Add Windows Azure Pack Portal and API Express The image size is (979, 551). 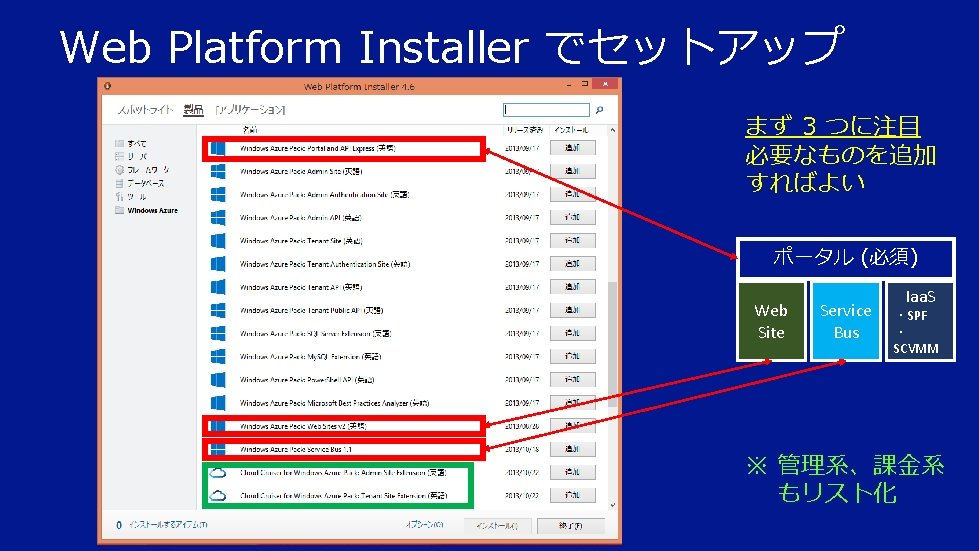click(573, 148)
